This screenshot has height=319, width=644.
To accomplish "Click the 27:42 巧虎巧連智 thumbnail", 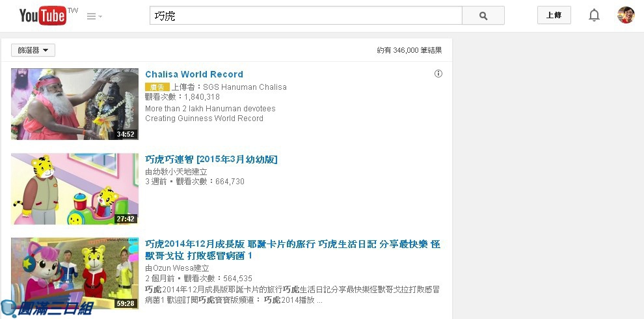I will [x=75, y=189].
